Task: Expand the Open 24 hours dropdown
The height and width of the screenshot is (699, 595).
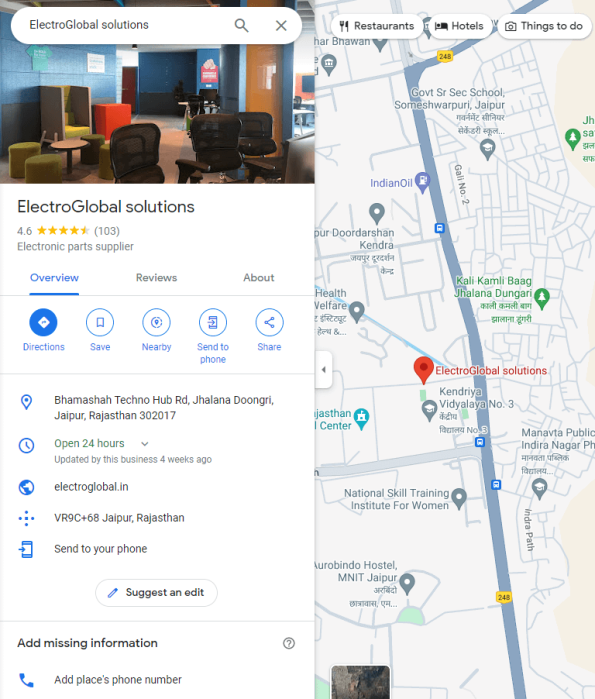Action: (145, 444)
